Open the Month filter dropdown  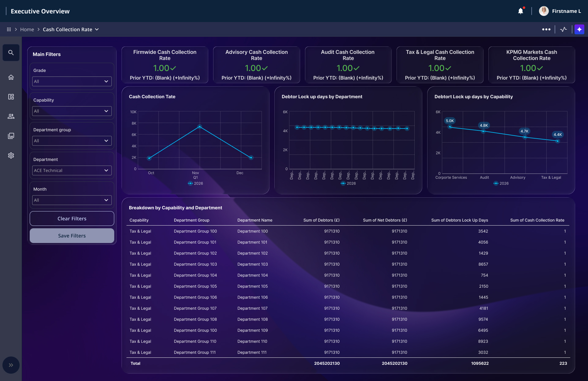pyautogui.click(x=72, y=200)
